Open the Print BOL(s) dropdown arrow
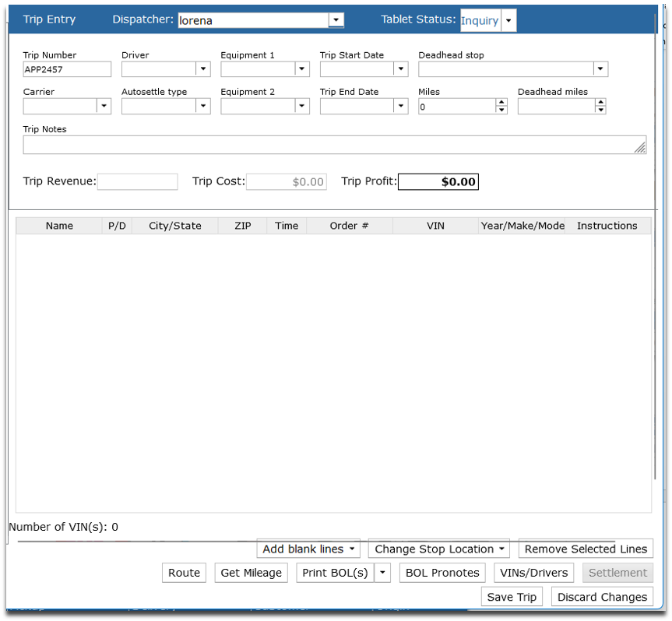This screenshot has width=672, height=621. coord(382,573)
